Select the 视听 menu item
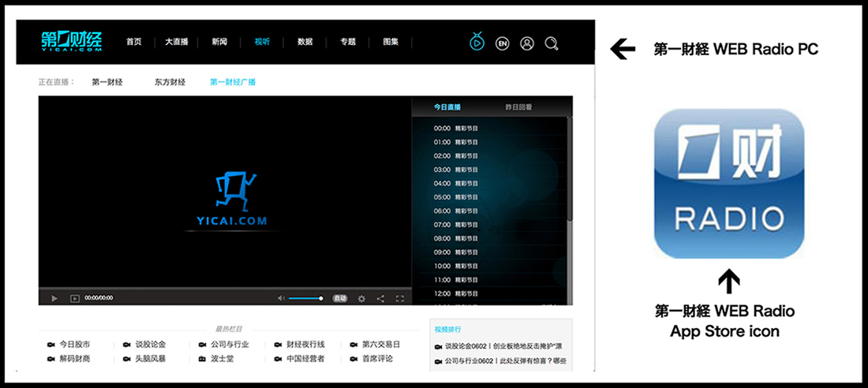The height and width of the screenshot is (388, 868). pos(263,42)
